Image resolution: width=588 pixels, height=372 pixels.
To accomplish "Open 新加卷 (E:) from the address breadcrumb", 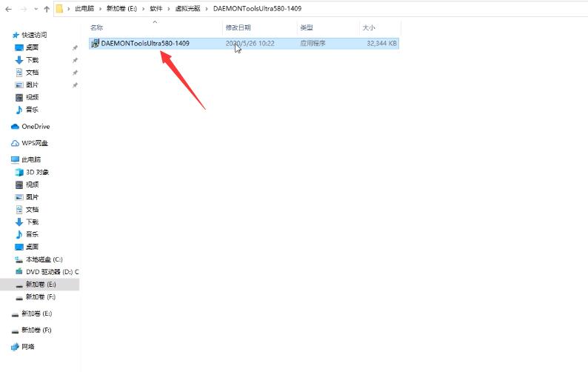I will tap(121, 9).
